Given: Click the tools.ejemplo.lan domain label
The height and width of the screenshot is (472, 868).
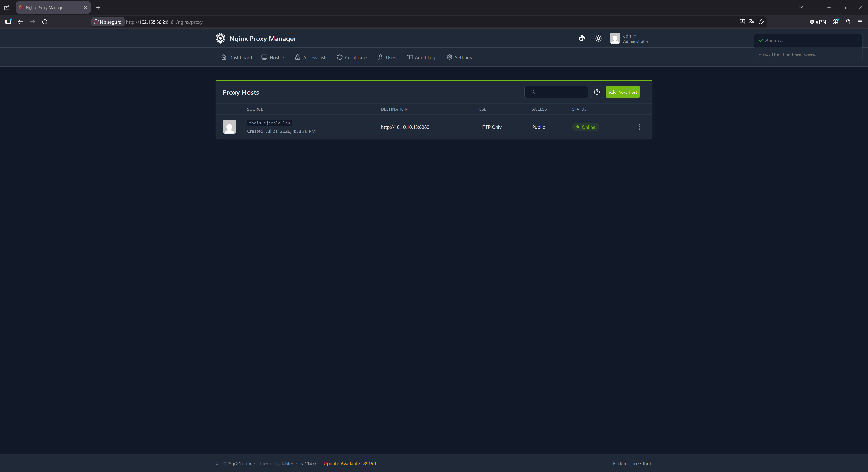Looking at the screenshot, I should tap(270, 123).
